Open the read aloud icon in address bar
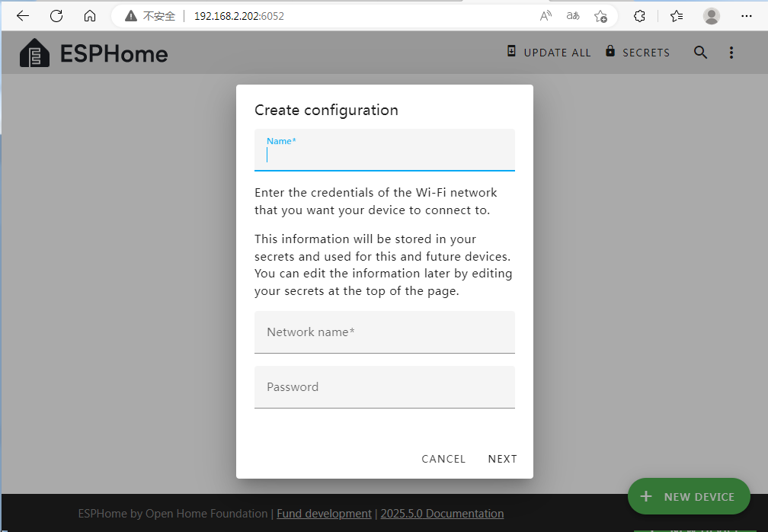 (546, 16)
